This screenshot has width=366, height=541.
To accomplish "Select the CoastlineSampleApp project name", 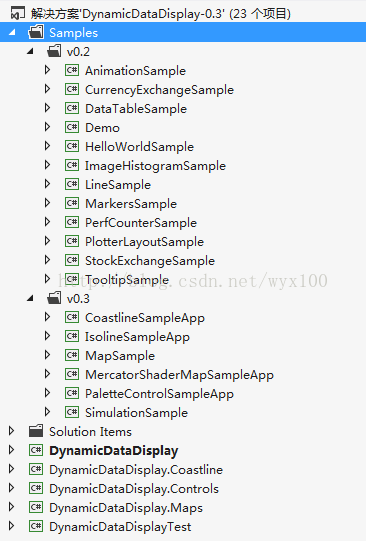I will tap(145, 318).
